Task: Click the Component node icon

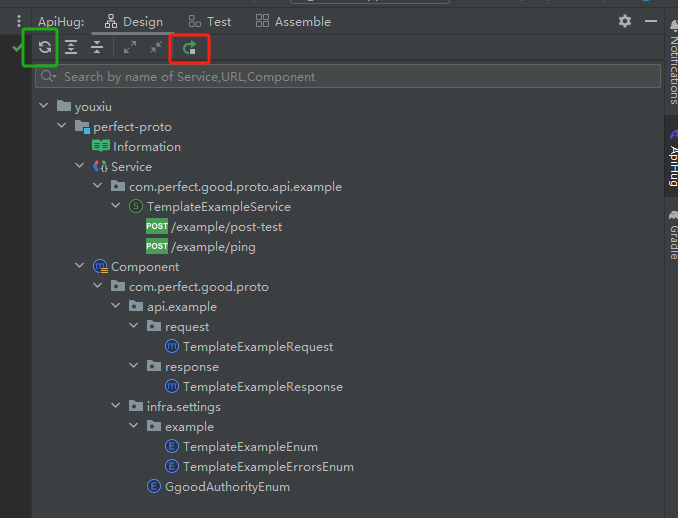Action: pyautogui.click(x=100, y=266)
